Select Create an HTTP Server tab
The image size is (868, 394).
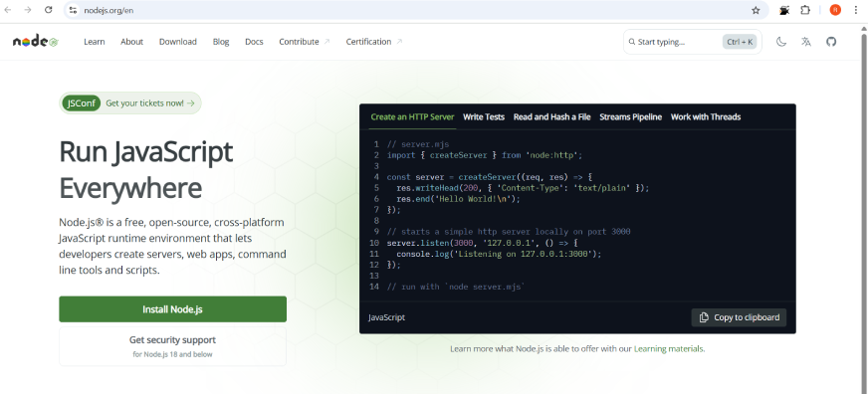click(412, 116)
